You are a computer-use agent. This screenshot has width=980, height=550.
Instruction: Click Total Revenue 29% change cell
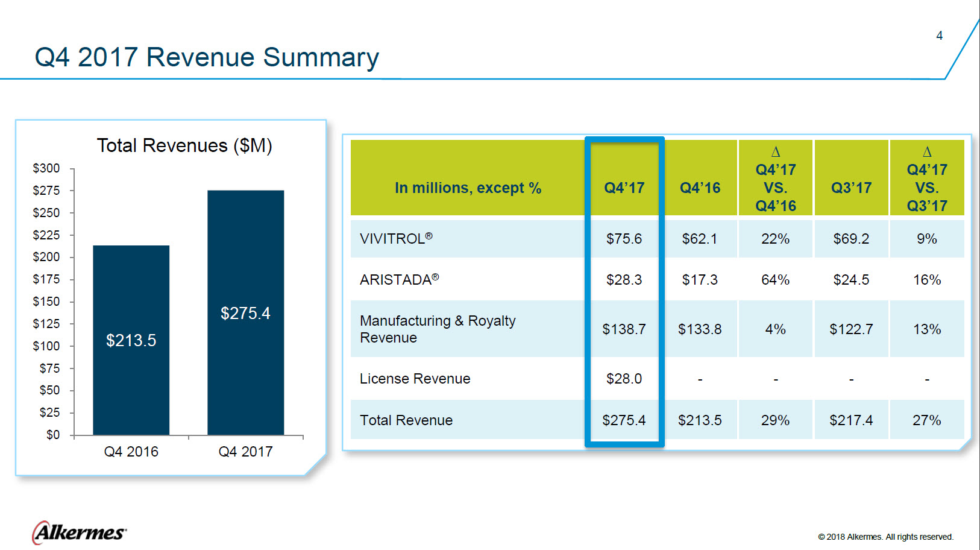[776, 420]
